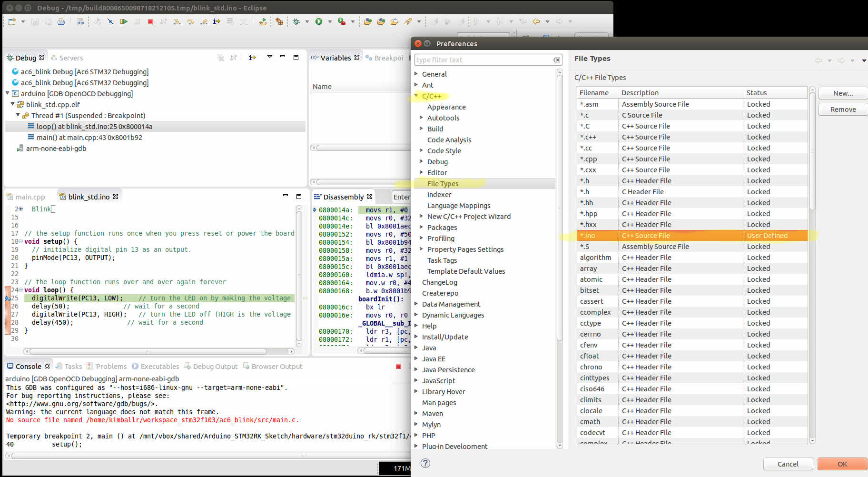Image resolution: width=868 pixels, height=477 pixels.
Task: Switch to the Problems tab
Action: pyautogui.click(x=107, y=366)
